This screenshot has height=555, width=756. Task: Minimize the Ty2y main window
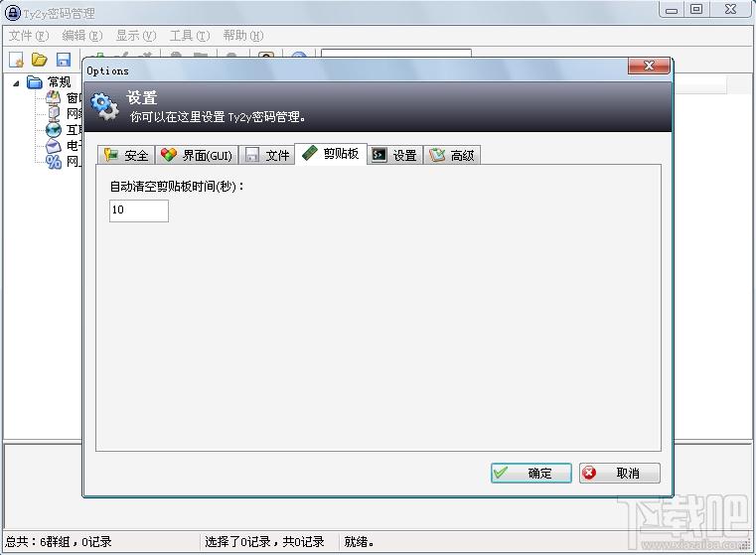(x=672, y=9)
